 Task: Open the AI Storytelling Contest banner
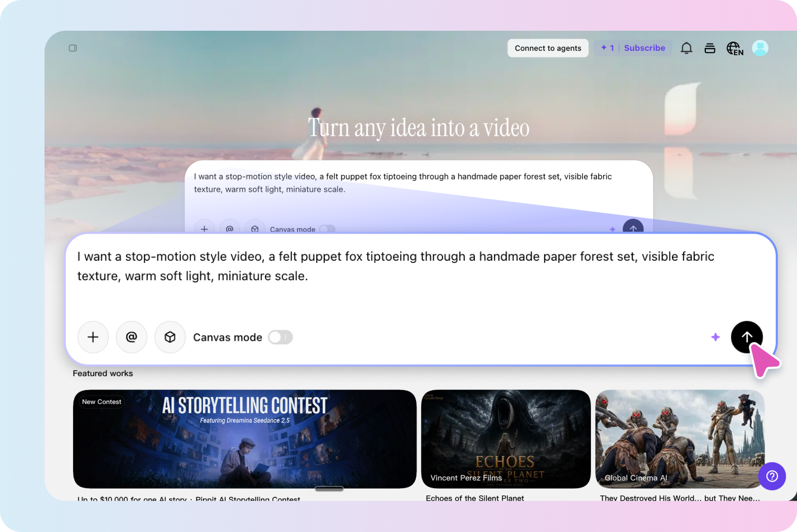245,439
